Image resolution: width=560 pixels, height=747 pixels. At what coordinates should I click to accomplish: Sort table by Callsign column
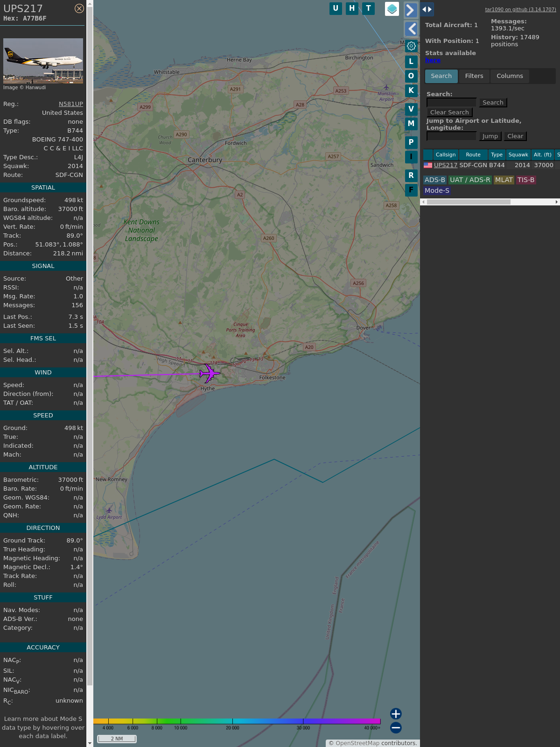(446, 155)
